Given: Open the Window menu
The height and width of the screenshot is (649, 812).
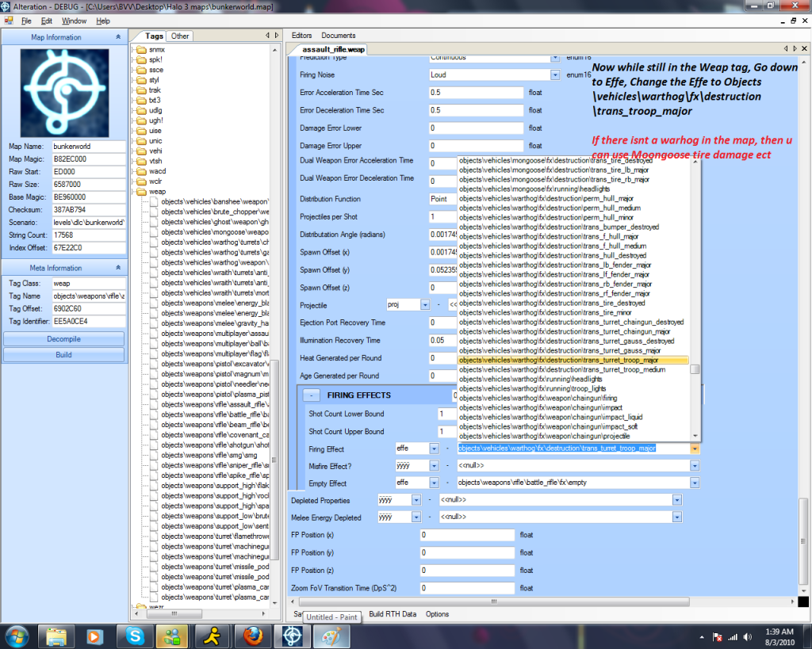Looking at the screenshot, I should point(74,21).
